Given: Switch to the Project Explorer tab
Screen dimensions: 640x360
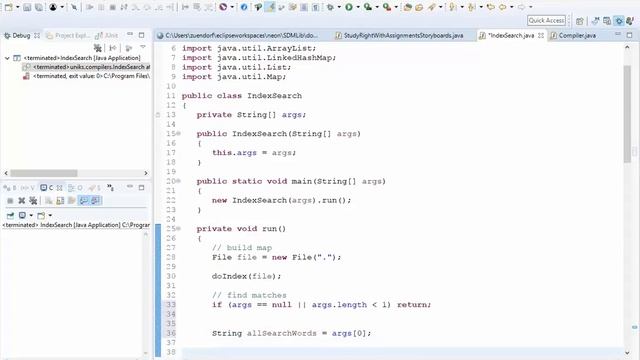Looking at the screenshot, I should pyautogui.click(x=68, y=36).
